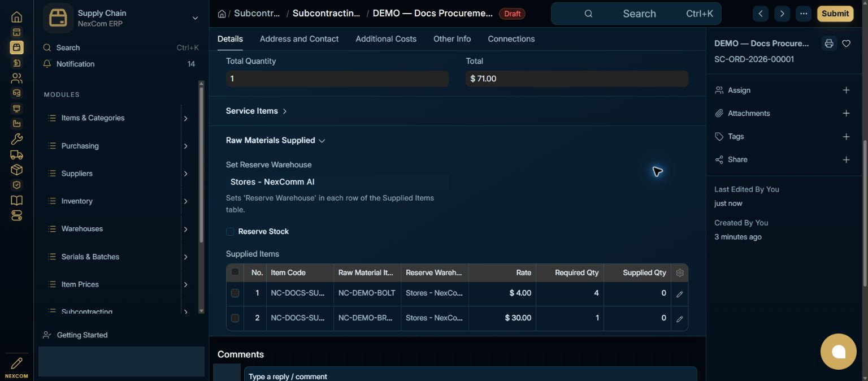This screenshot has height=381, width=868.
Task: Click the Subcontractin... breadcrumb link
Action: (x=326, y=14)
